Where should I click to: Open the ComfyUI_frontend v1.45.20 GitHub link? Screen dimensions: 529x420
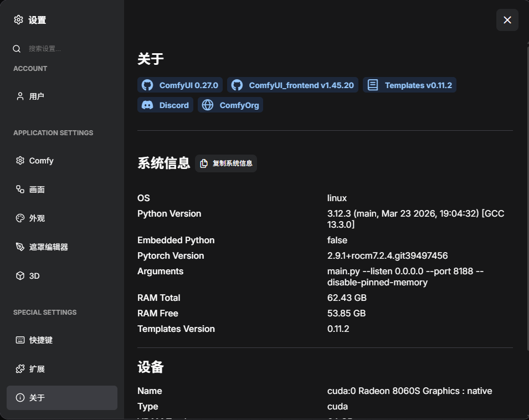point(292,85)
